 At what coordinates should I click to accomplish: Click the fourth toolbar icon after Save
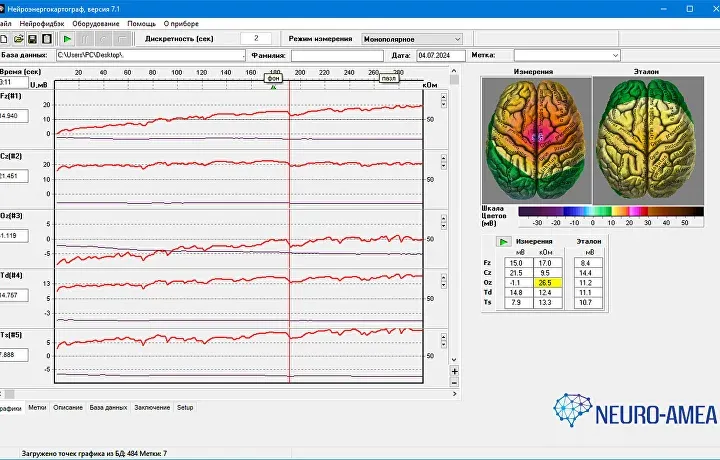[102, 39]
